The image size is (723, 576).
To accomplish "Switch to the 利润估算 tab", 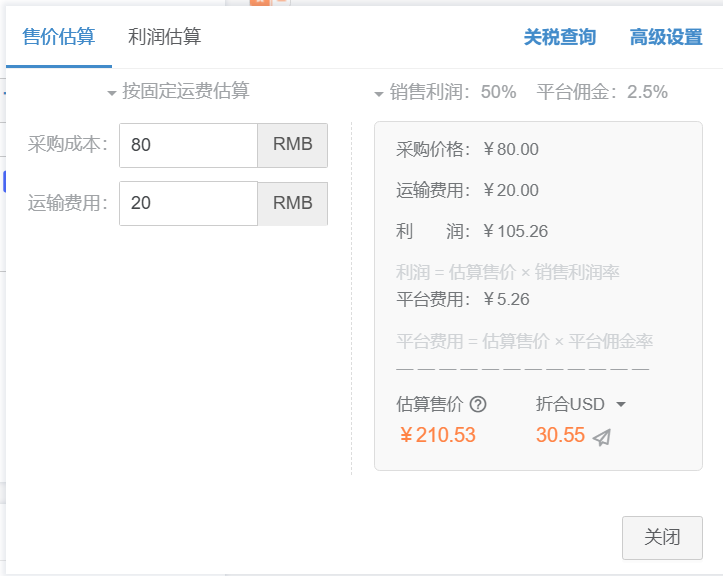I will tap(164, 37).
